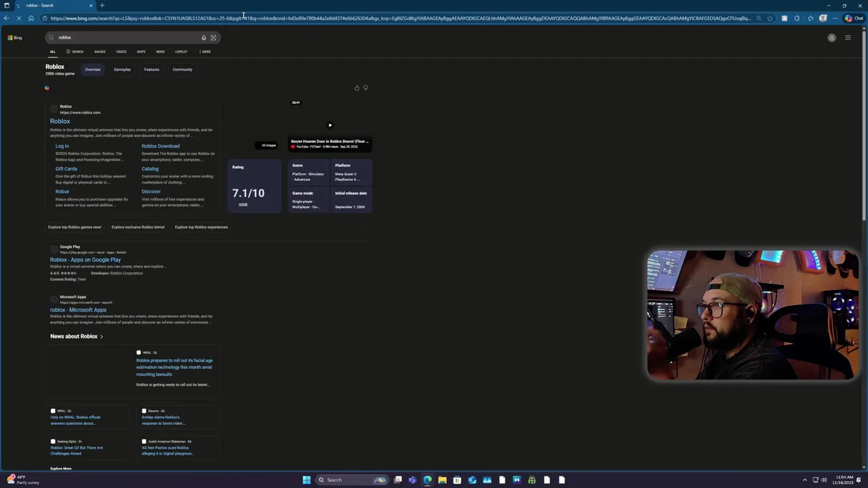Open the Robux sublink
Screen dimensions: 868x488
[62, 191]
